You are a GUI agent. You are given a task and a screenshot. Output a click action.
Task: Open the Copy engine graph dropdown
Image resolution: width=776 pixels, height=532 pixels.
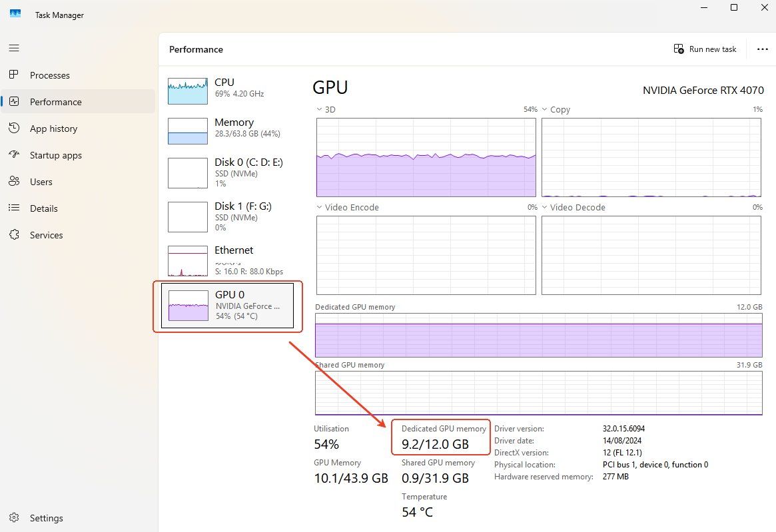coord(545,109)
